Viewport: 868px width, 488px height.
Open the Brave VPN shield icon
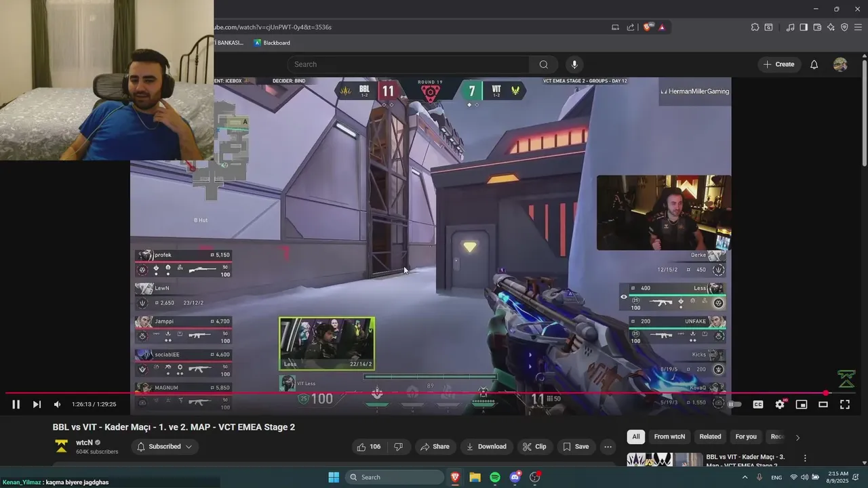pyautogui.click(x=844, y=27)
